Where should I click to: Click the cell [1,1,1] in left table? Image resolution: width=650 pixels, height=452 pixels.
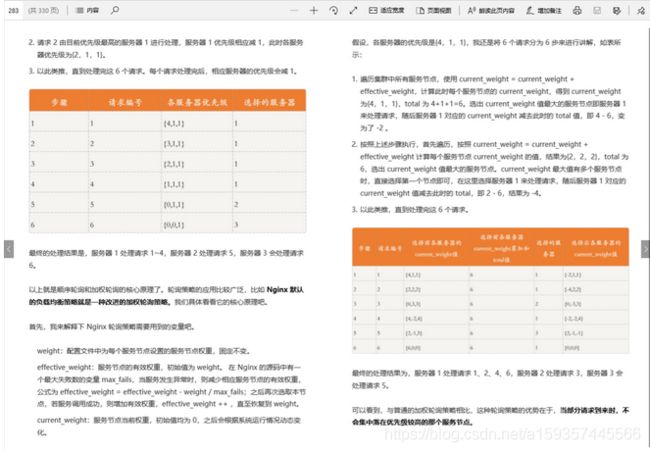tap(174, 184)
